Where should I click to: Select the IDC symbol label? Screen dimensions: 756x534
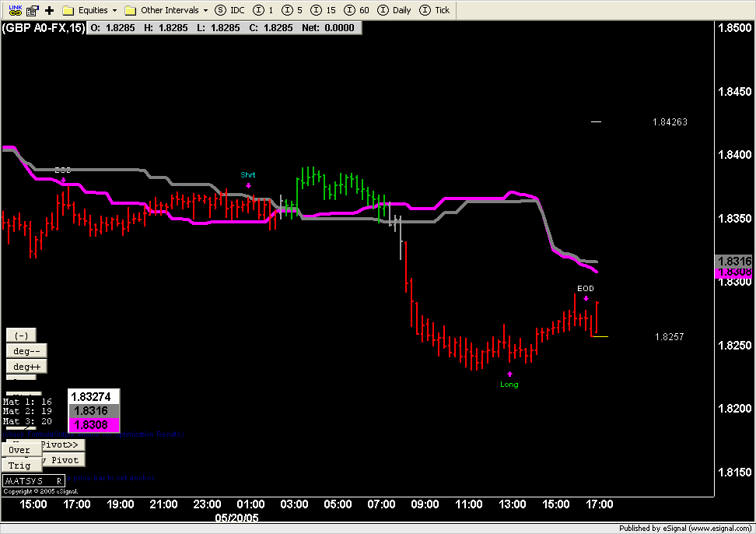tap(237, 10)
